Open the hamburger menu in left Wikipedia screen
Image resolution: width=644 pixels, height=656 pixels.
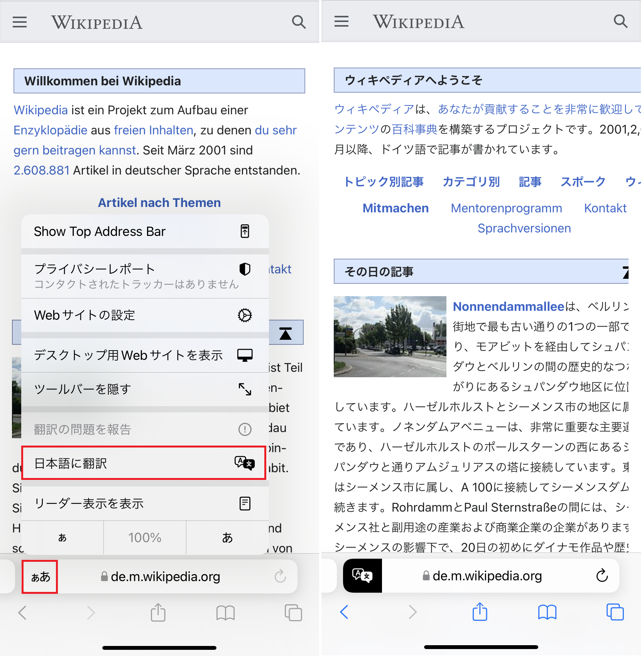[20, 22]
